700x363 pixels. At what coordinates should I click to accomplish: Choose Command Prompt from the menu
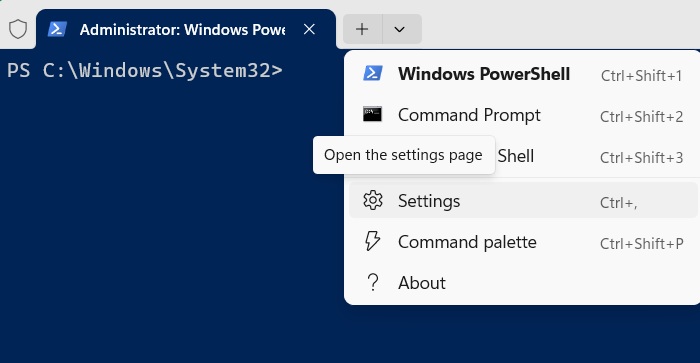(x=523, y=115)
